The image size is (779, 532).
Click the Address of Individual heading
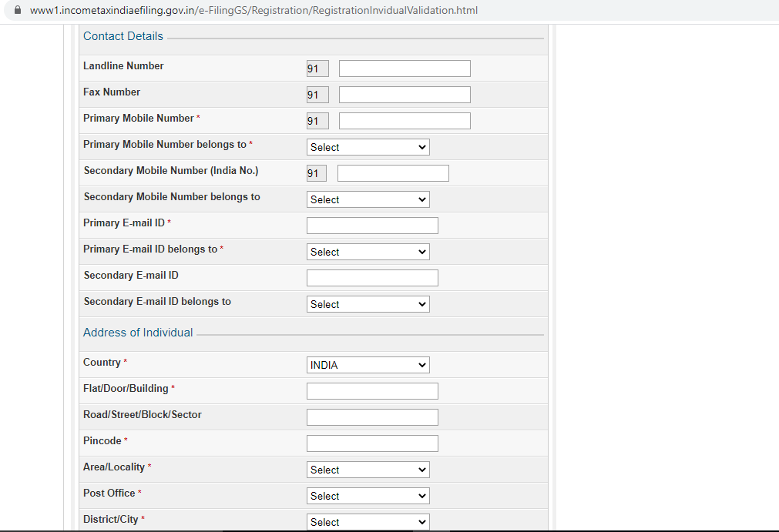(x=138, y=333)
